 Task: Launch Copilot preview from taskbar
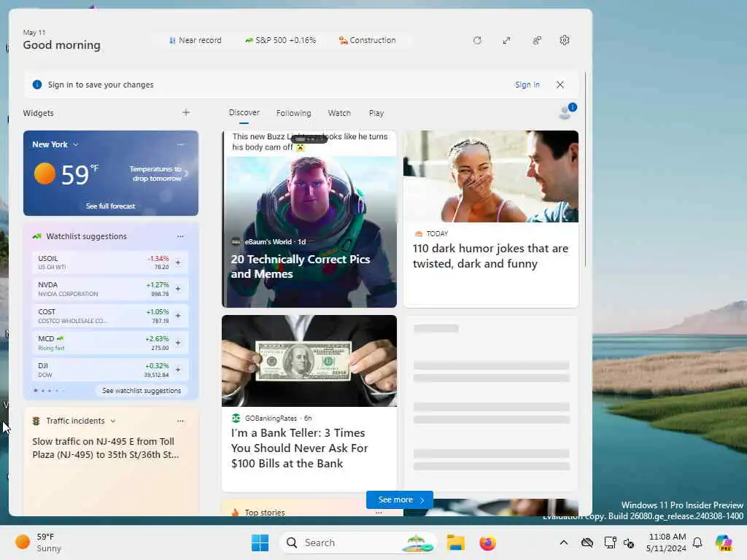pos(724,542)
